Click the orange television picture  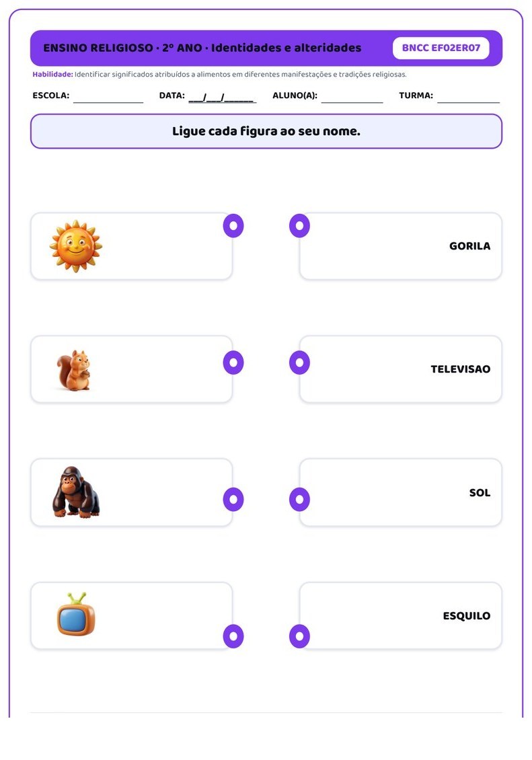(x=76, y=613)
